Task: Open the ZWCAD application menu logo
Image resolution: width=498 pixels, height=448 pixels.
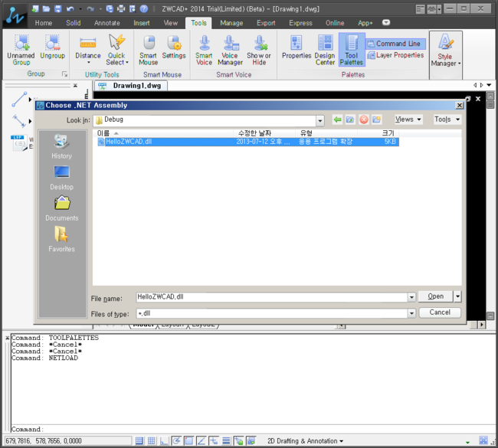Action: click(15, 15)
